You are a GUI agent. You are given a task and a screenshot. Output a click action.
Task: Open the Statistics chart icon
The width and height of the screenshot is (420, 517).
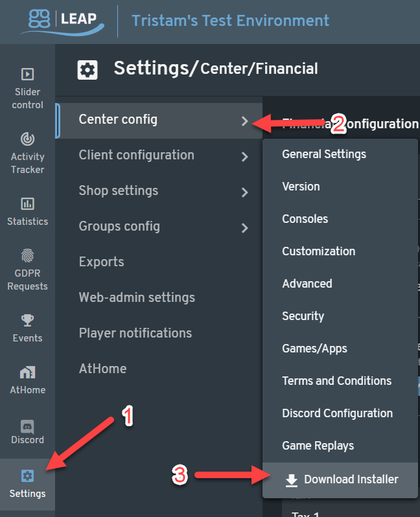(27, 204)
